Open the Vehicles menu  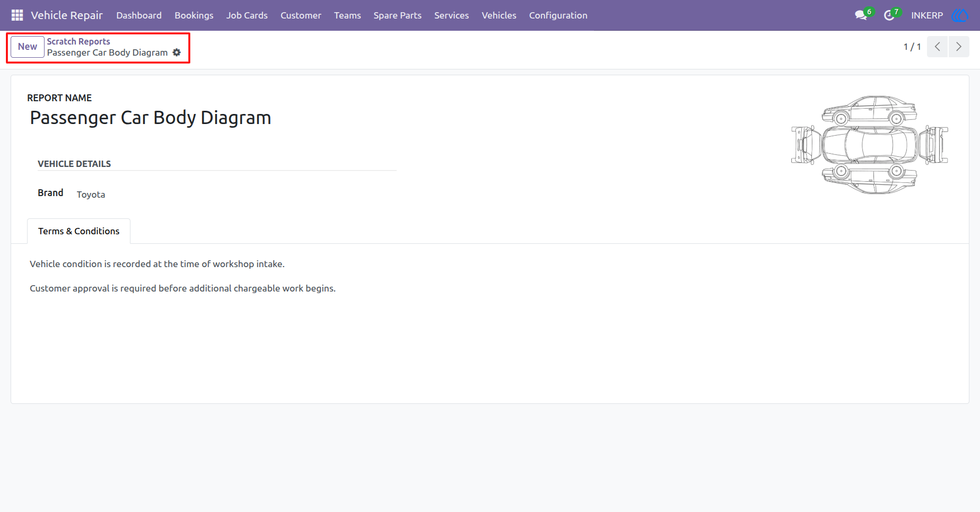[x=499, y=15]
